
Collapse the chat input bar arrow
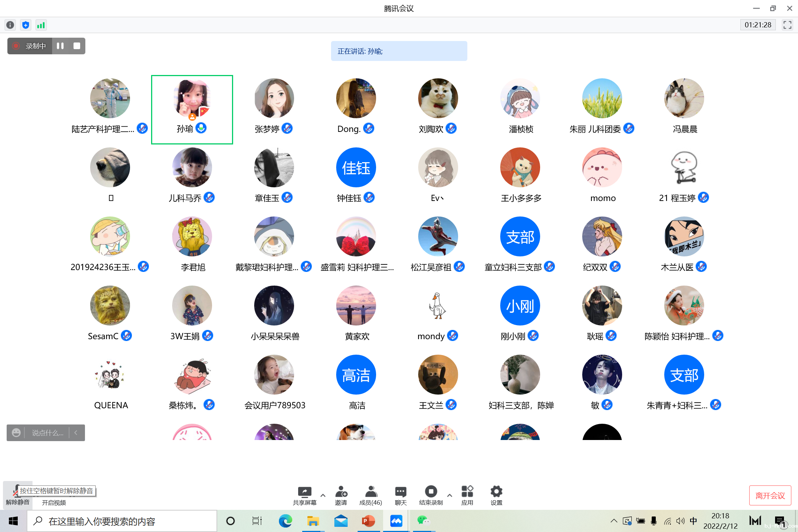[76, 433]
